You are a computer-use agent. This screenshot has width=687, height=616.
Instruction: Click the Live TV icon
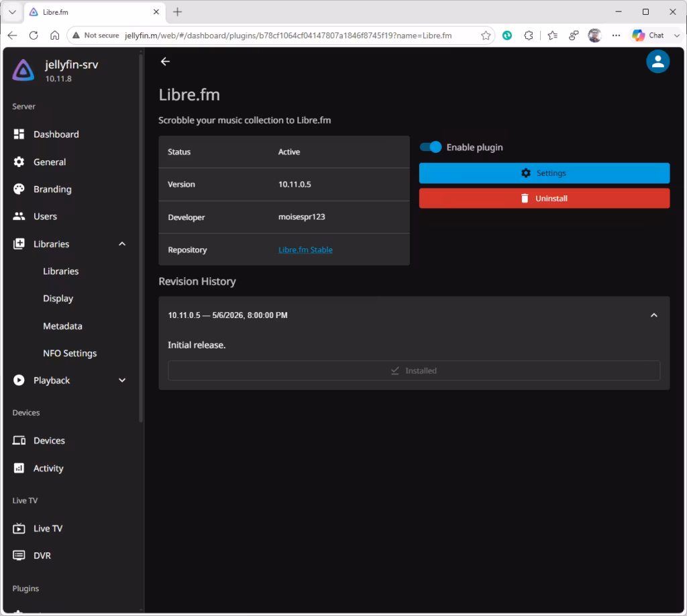19,528
